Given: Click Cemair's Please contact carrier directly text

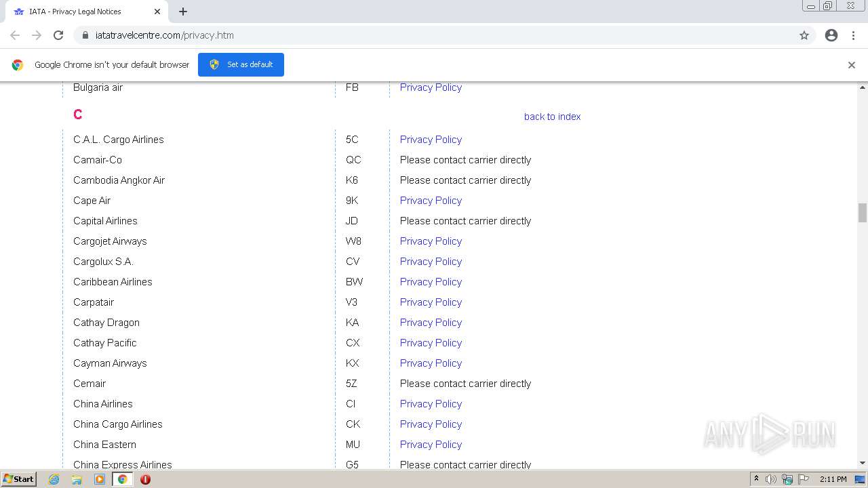Looking at the screenshot, I should click(465, 384).
